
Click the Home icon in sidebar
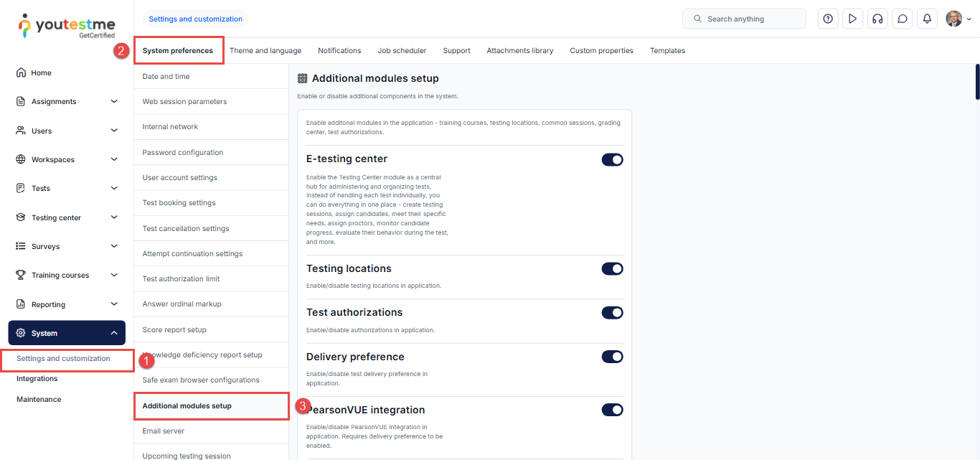point(21,72)
